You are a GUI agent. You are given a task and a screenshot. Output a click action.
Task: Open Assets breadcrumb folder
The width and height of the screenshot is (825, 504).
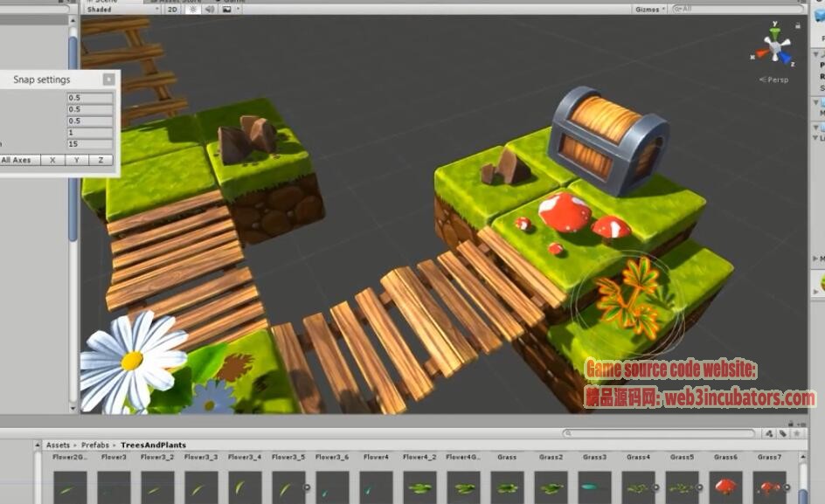(58, 445)
